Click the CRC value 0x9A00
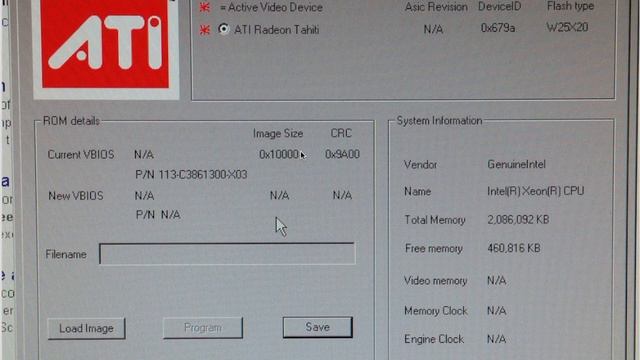 coord(342,154)
